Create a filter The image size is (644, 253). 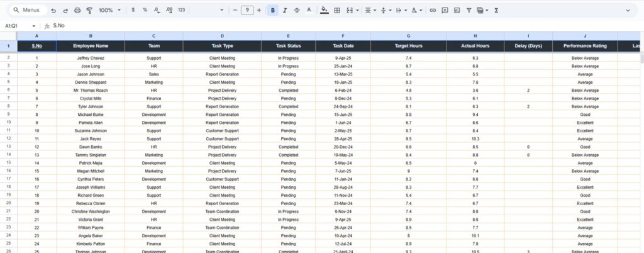(469, 10)
